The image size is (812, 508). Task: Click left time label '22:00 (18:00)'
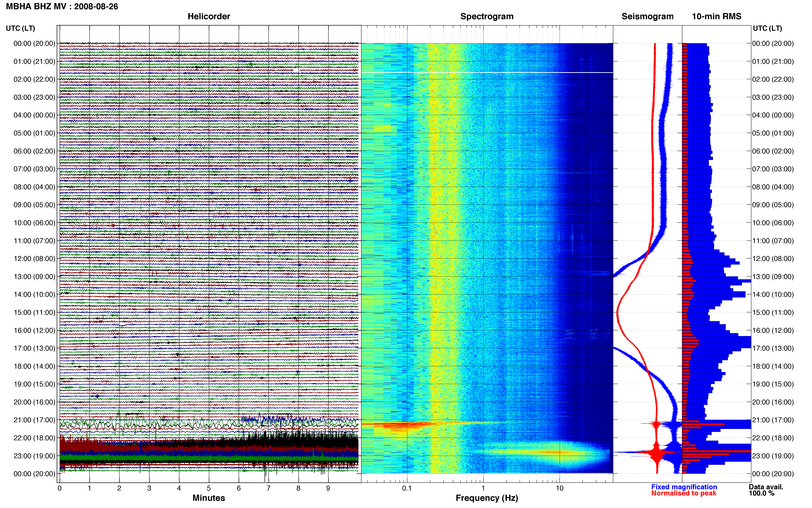coord(34,438)
